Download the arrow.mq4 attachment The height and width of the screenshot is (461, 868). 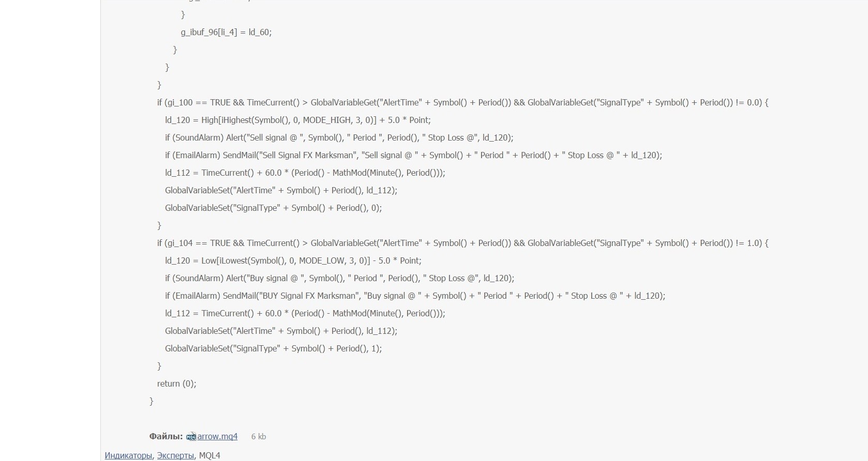pos(217,436)
